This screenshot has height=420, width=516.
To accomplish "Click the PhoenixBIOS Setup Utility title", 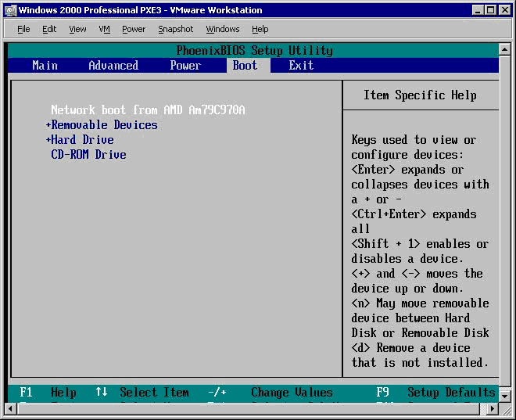I will [x=254, y=50].
